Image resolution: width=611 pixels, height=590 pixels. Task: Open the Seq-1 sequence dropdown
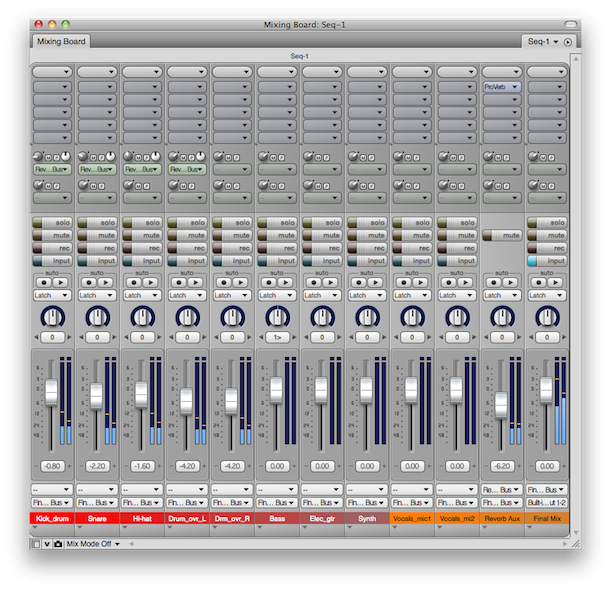(x=542, y=42)
